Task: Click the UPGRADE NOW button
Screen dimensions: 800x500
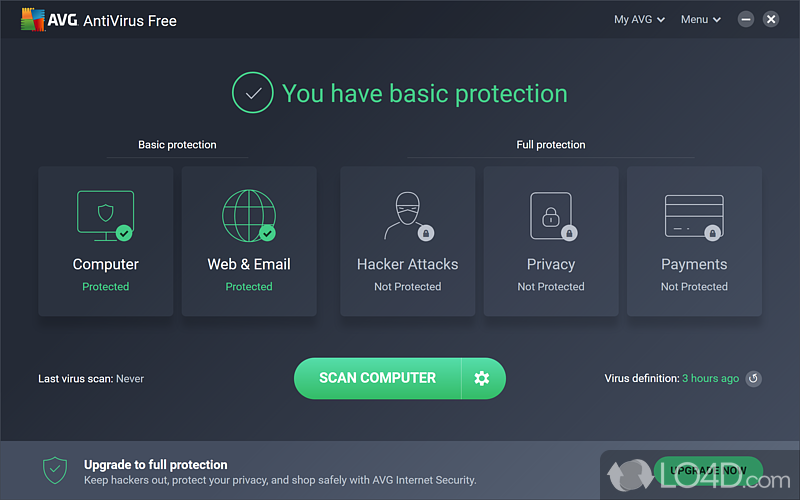Action: [708, 470]
